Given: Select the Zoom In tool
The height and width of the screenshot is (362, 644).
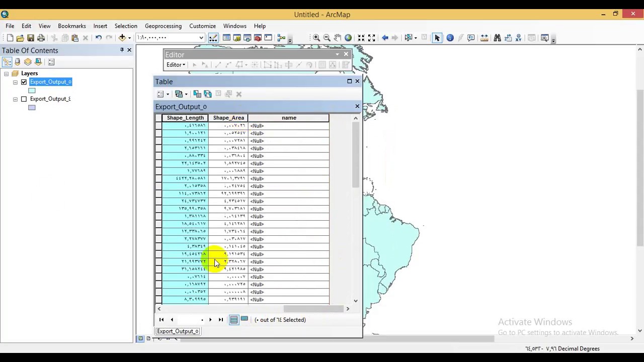Looking at the screenshot, I should (316, 38).
